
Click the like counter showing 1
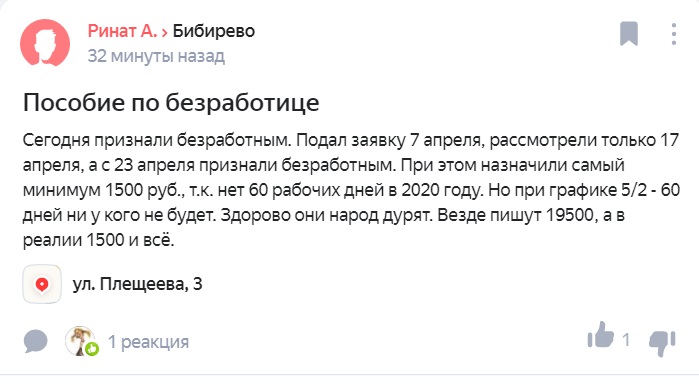pyautogui.click(x=626, y=340)
